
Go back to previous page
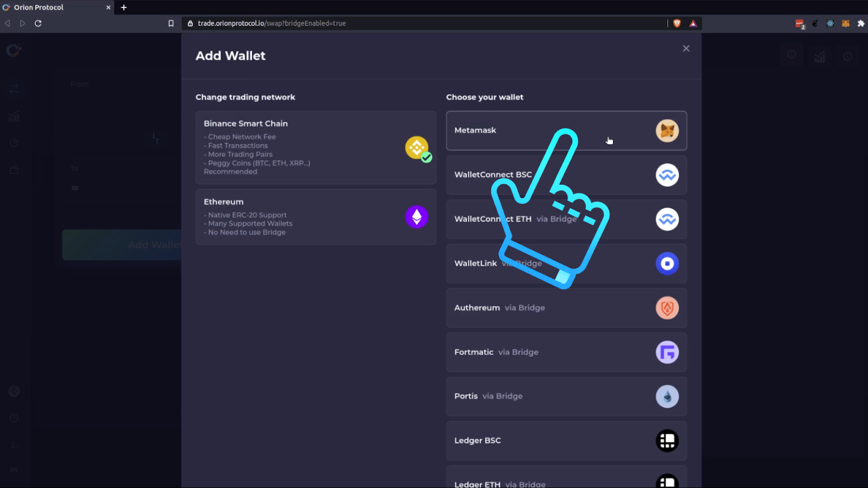(x=8, y=23)
